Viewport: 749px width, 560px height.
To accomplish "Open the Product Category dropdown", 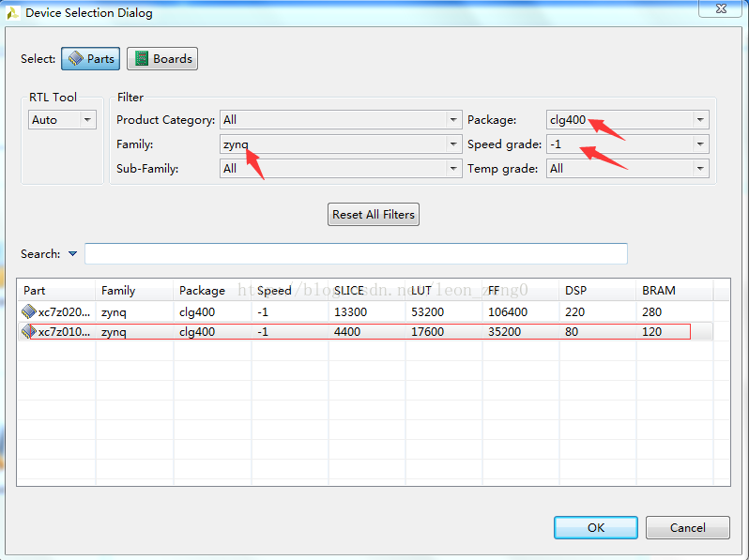I will [341, 120].
